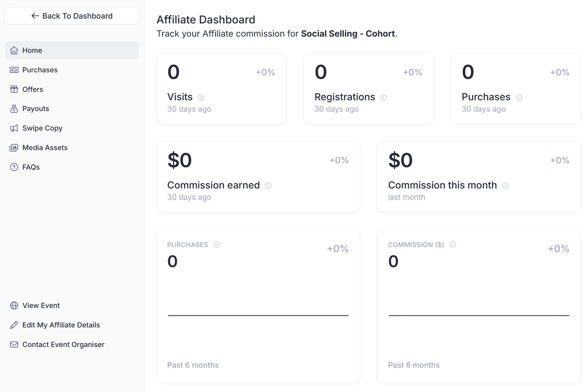587x392 pixels.
Task: Click the Offers gift box icon
Action: [14, 89]
